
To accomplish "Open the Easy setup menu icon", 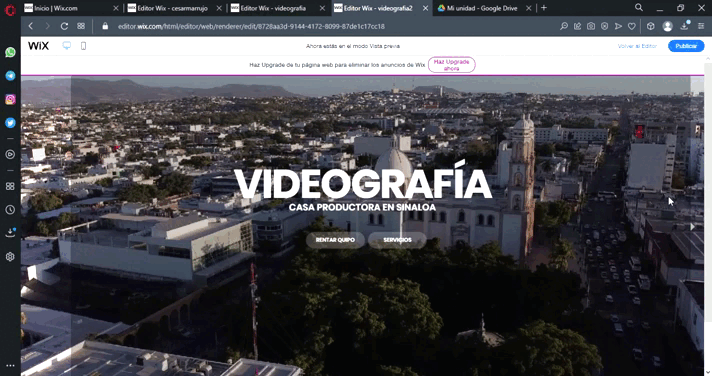I will [701, 26].
